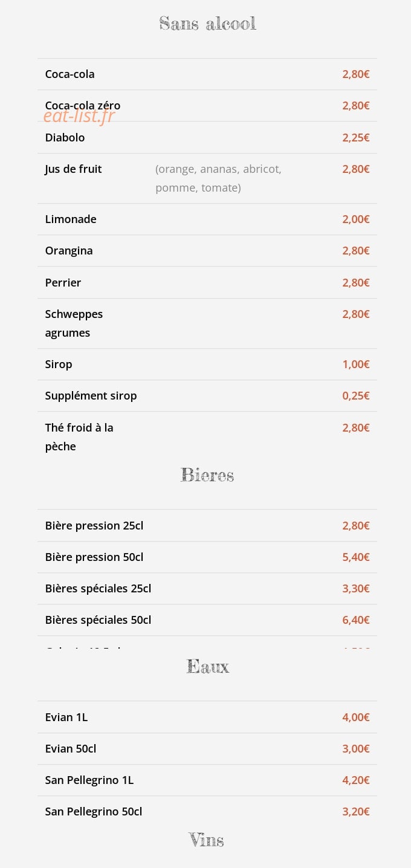Click the Sans alcool section heading
Screen dimensions: 411x868
(207, 24)
